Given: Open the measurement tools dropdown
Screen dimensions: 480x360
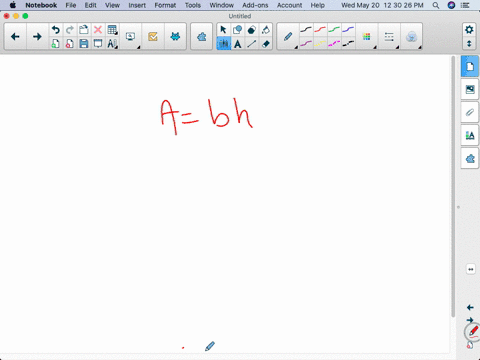Looking at the screenshot, I should click(x=112, y=44).
